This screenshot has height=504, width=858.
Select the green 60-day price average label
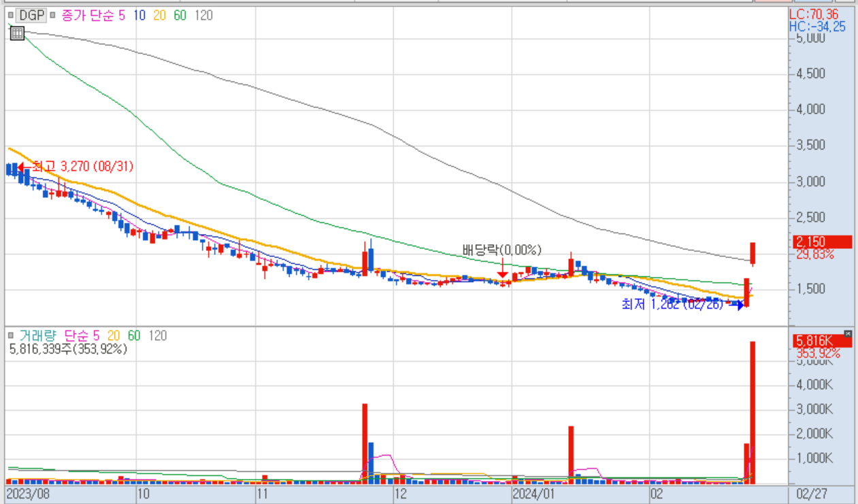pyautogui.click(x=180, y=14)
